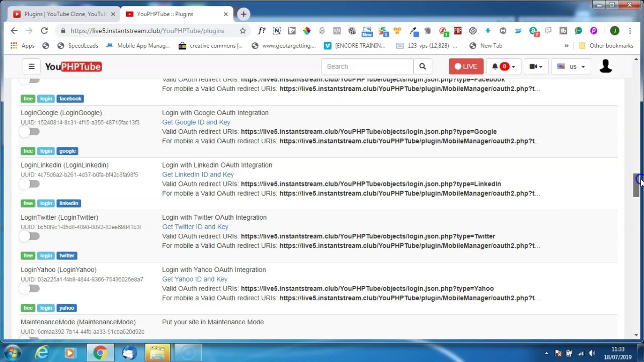644x362 pixels.
Task: Click the yahoo tag label
Action: point(66,308)
